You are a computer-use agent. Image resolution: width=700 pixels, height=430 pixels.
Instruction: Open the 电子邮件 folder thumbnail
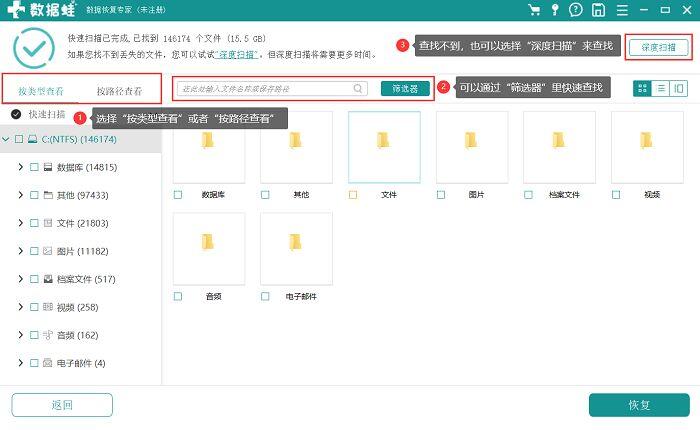296,249
